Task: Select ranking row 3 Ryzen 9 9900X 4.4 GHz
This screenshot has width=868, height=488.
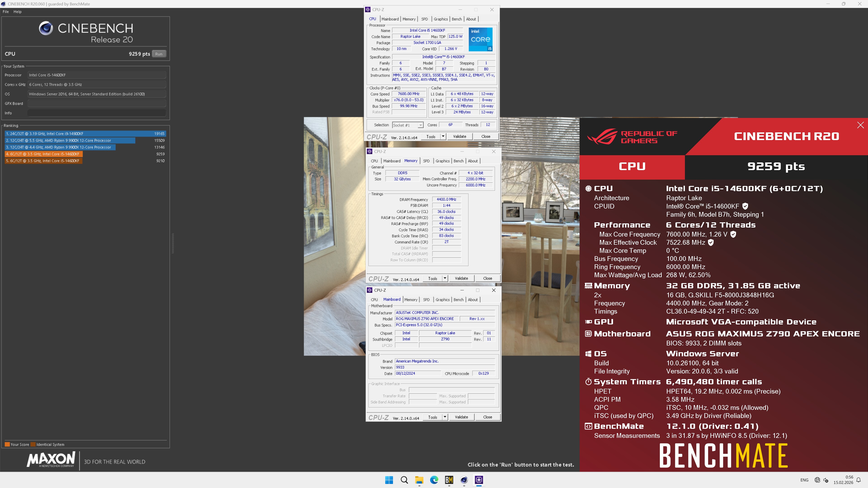Action: 85,147
